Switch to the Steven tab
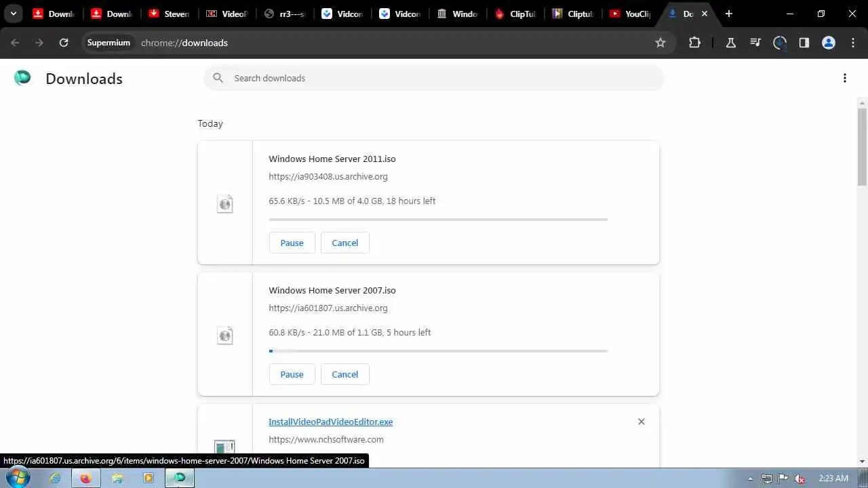Screen dimensions: 868x488 tap(169, 14)
